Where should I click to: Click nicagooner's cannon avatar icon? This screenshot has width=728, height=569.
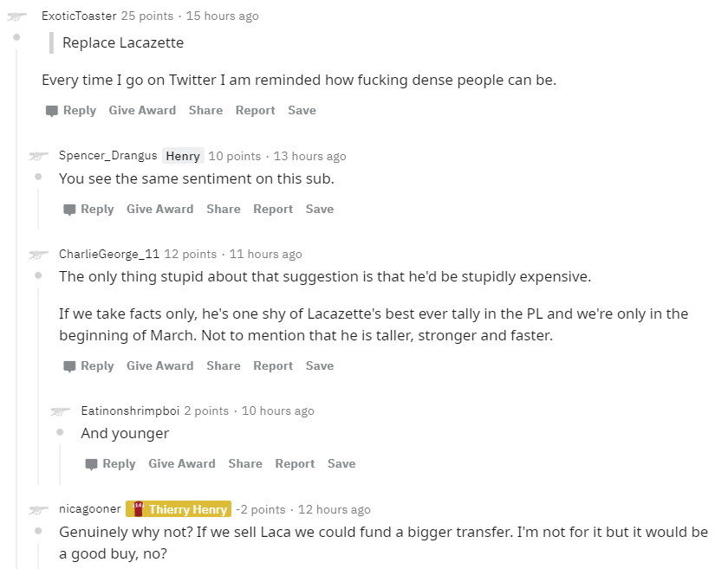pyautogui.click(x=38, y=510)
